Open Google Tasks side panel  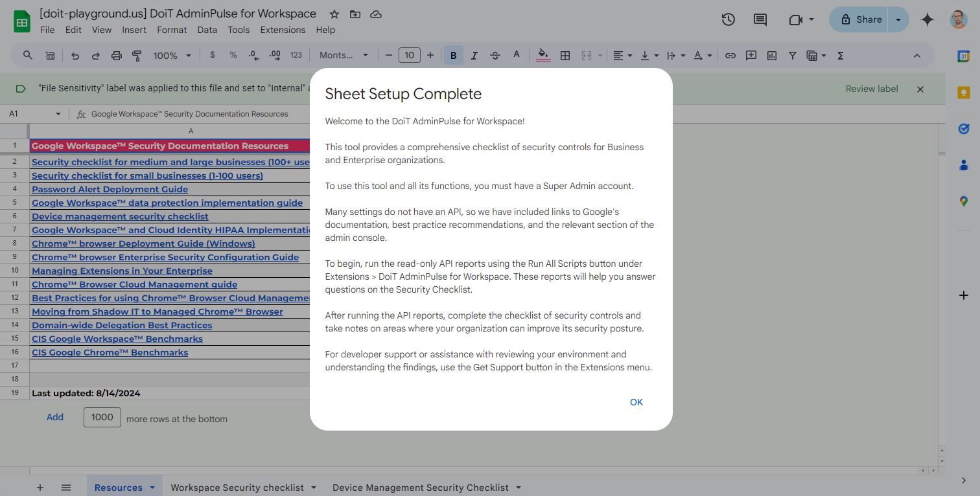[x=963, y=129]
